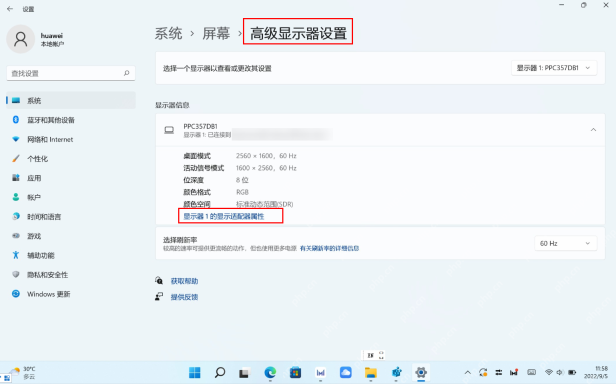
Task: Select 系统 in the sidebar
Action: coord(71,101)
